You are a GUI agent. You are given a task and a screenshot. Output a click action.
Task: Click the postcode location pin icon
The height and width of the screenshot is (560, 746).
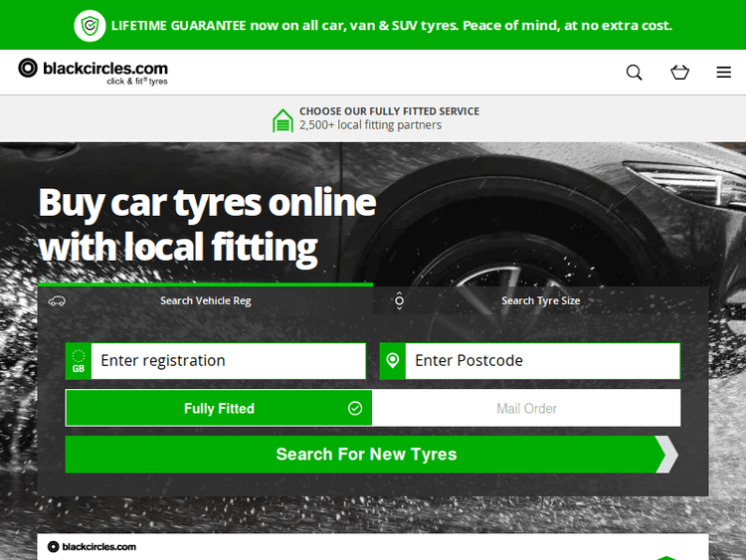click(x=393, y=361)
